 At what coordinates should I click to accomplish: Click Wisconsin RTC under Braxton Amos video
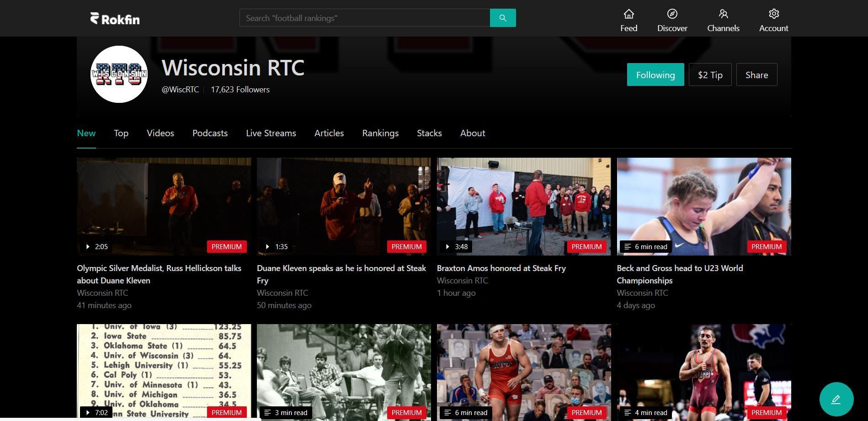click(x=462, y=281)
